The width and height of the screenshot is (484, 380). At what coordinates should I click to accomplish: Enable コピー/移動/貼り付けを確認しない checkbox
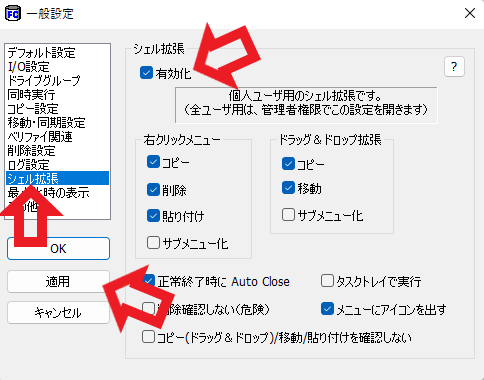pos(148,337)
